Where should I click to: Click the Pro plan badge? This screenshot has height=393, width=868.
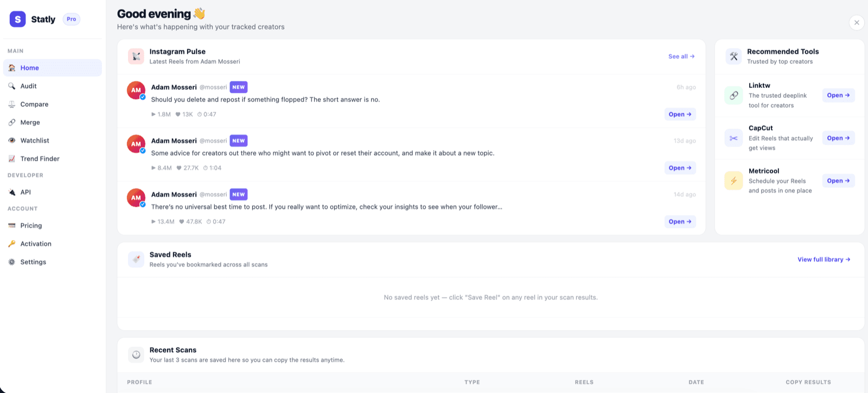pyautogui.click(x=72, y=19)
